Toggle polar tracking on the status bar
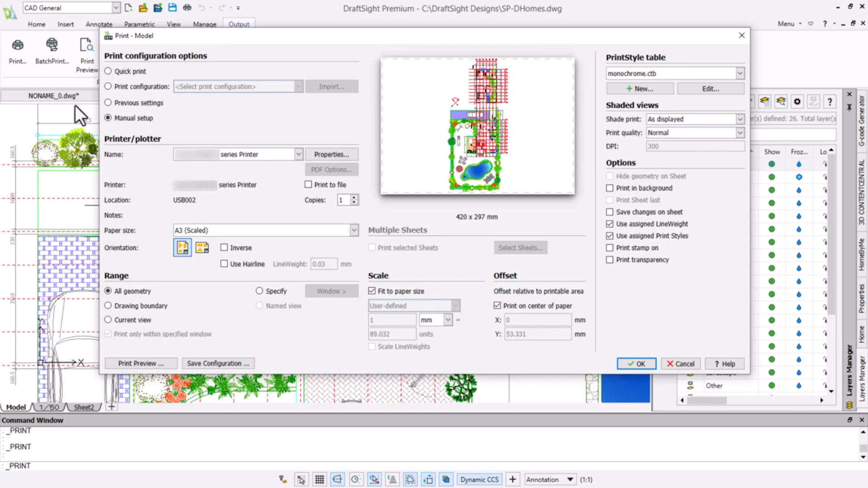Image resolution: width=868 pixels, height=488 pixels. pyautogui.click(x=356, y=479)
